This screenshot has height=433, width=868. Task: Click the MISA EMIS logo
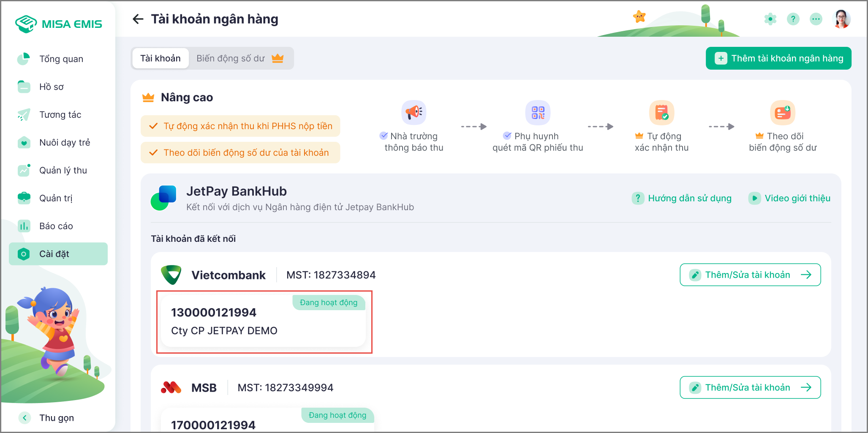[x=58, y=24]
